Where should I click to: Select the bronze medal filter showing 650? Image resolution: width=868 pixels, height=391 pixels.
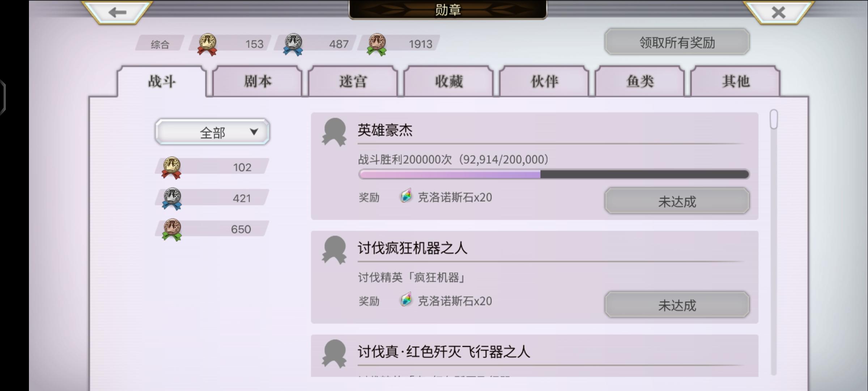tap(212, 230)
